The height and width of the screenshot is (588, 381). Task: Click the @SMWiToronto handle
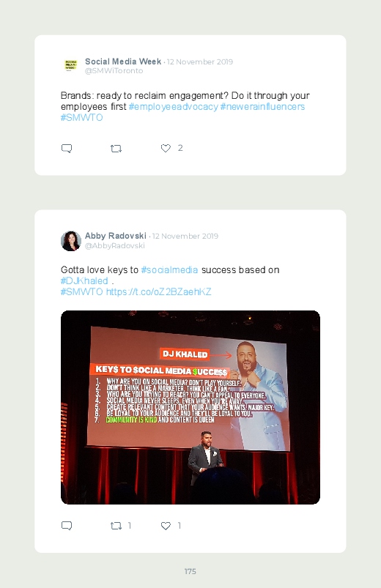coord(114,71)
